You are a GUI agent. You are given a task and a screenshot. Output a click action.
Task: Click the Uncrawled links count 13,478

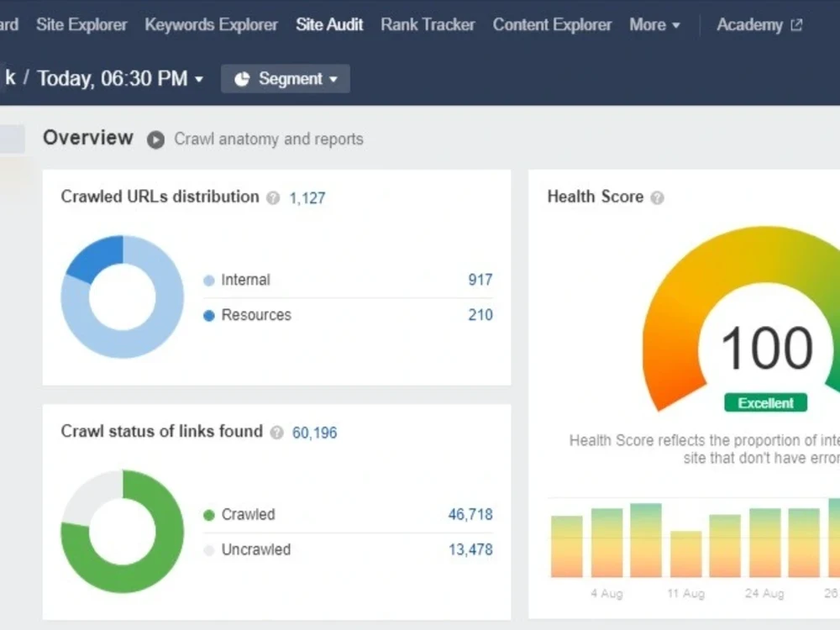[x=470, y=549]
